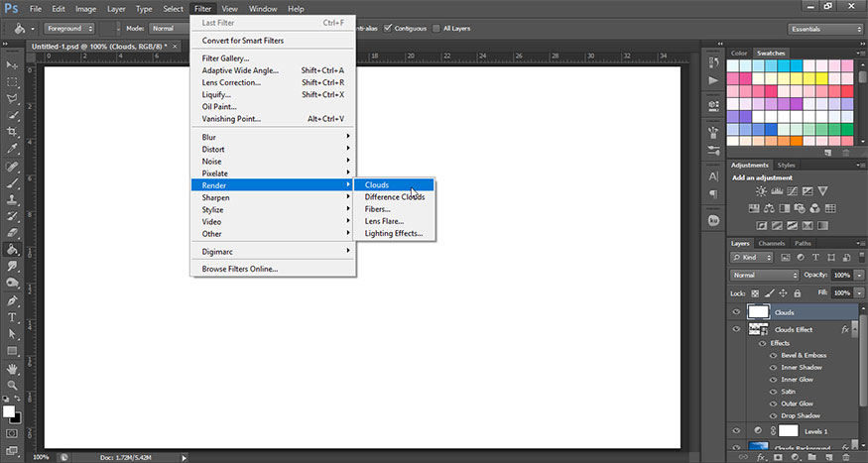The height and width of the screenshot is (463, 868).
Task: Select the Paint Bucket tool
Action: (x=13, y=249)
